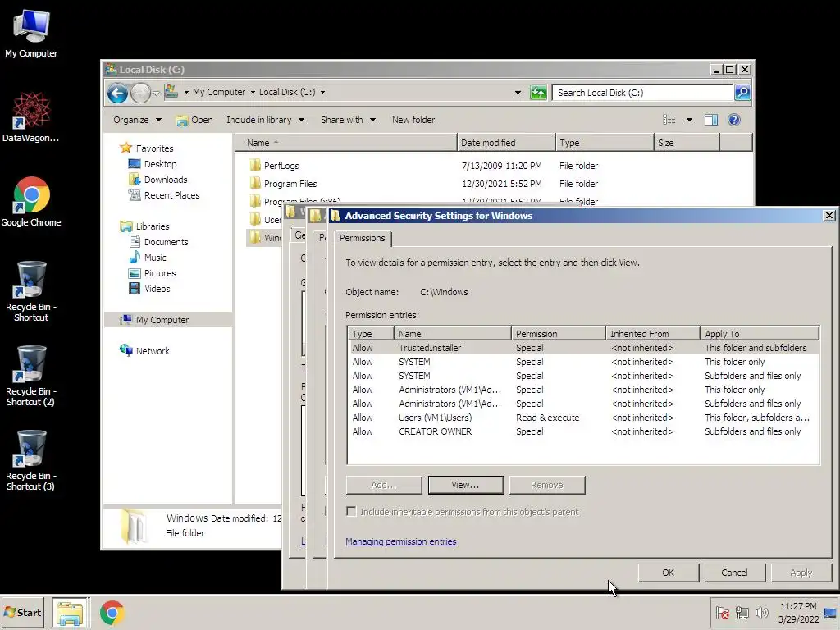Open the recent pages dropdown arrow
Screen dimensions: 840x630
pyautogui.click(x=156, y=94)
